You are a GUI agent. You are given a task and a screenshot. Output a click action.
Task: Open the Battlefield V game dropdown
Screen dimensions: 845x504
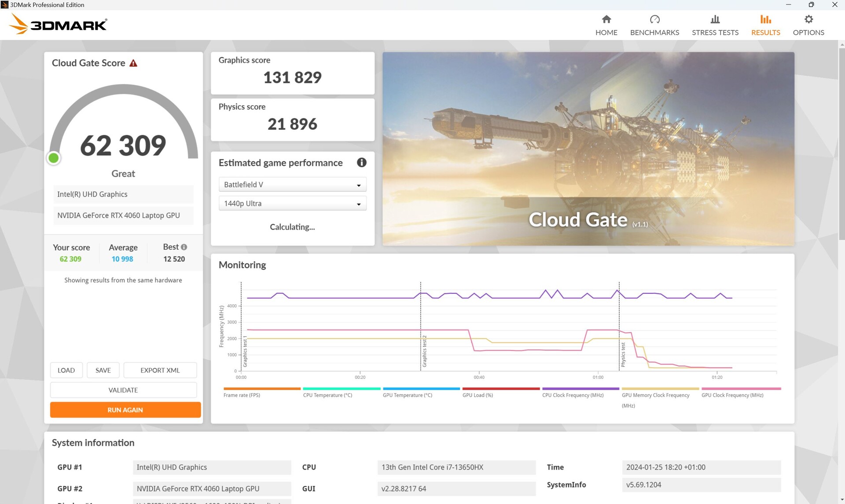click(x=292, y=185)
